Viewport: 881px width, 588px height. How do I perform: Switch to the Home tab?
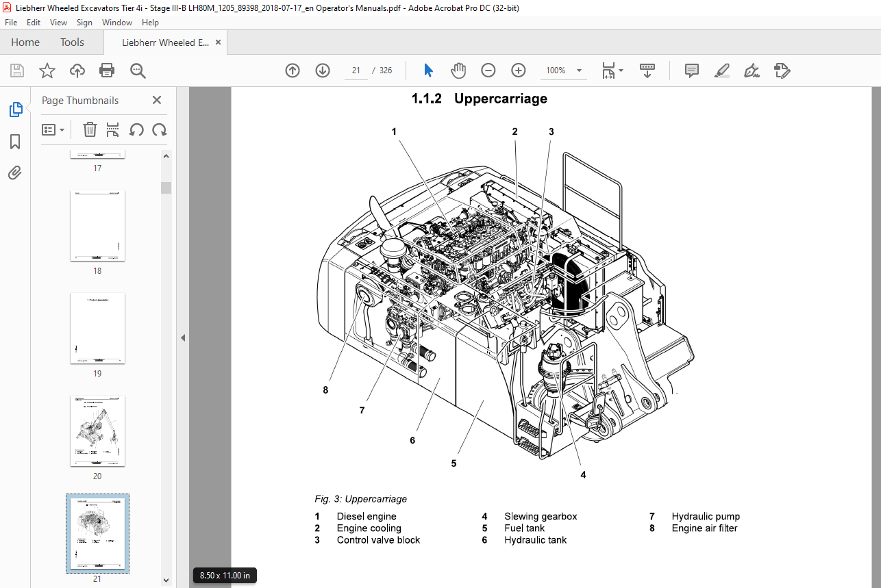[x=25, y=42]
